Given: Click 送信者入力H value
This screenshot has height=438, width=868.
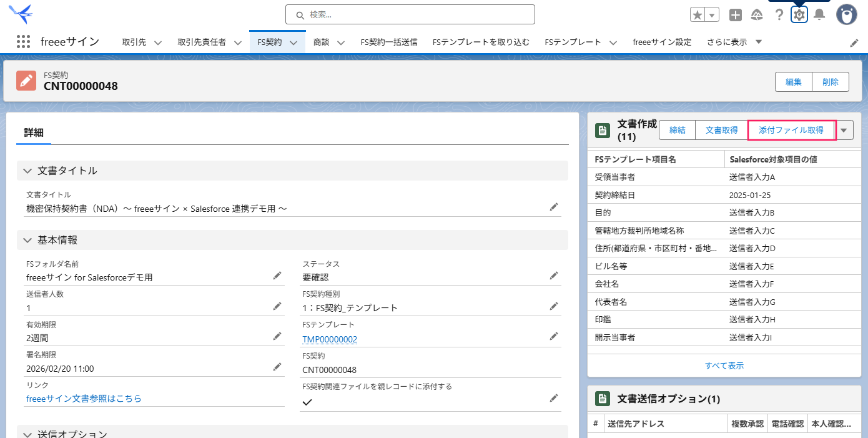Looking at the screenshot, I should (752, 319).
